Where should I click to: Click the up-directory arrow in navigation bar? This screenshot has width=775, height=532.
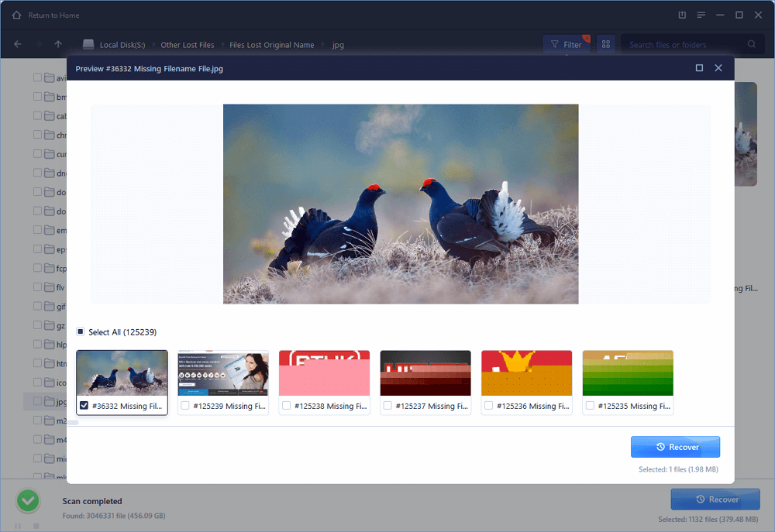[58, 44]
